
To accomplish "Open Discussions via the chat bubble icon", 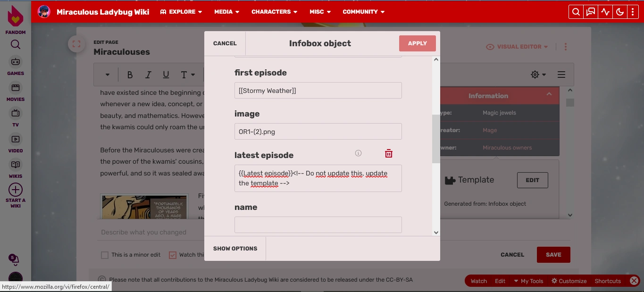I will point(590,12).
